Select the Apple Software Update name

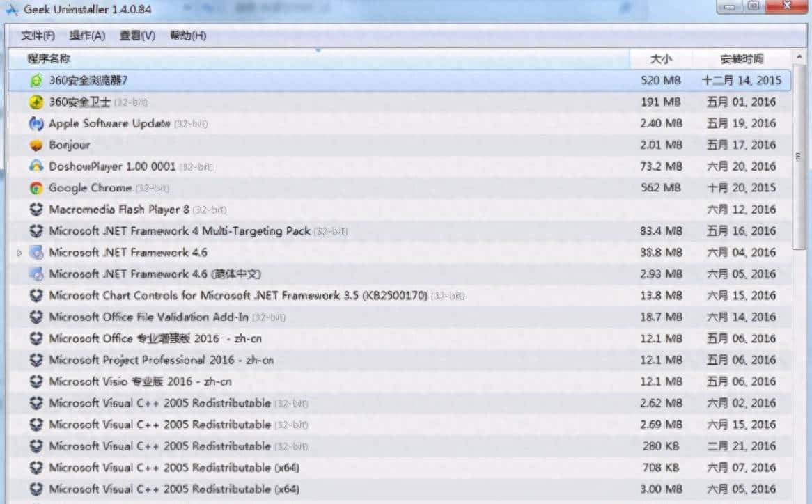pyautogui.click(x=109, y=123)
